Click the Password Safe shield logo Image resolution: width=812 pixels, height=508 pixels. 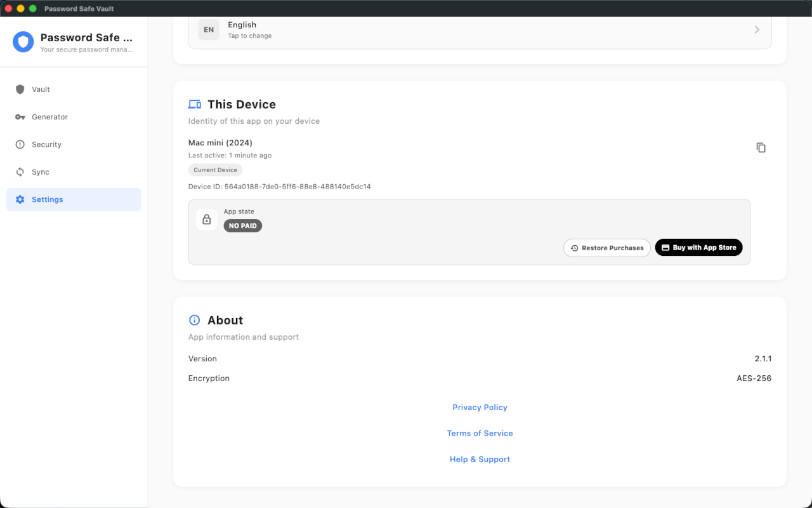tap(23, 42)
